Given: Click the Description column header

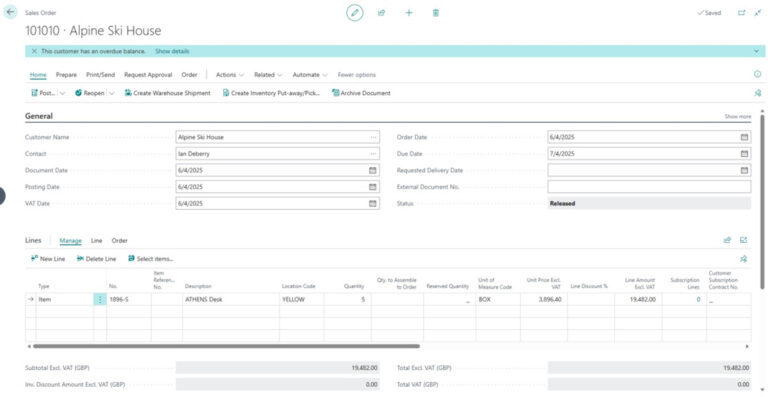Looking at the screenshot, I should pos(198,286).
